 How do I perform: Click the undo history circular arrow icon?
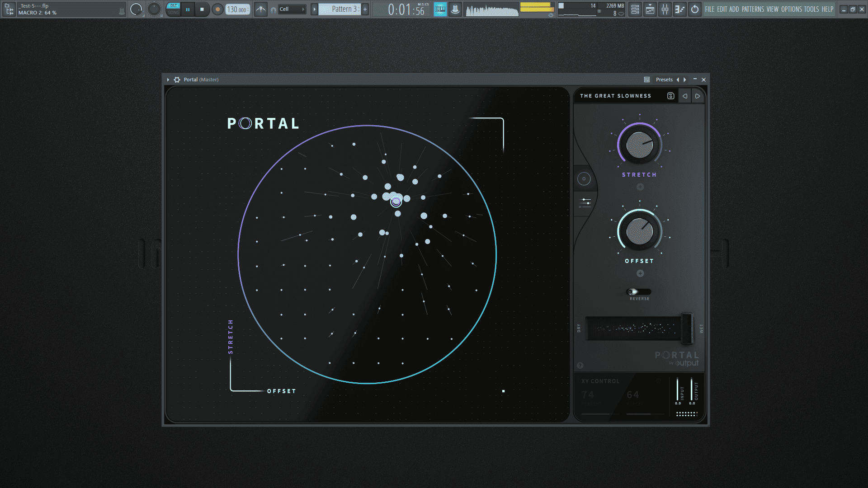click(695, 9)
